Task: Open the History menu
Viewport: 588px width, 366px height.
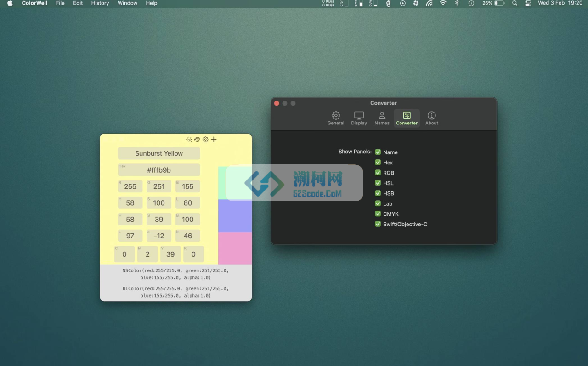Action: click(x=100, y=3)
